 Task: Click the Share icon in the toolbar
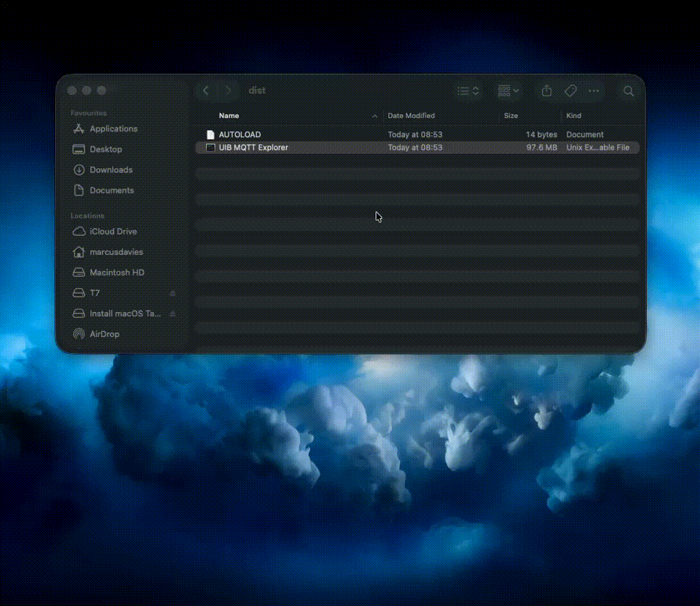tap(546, 91)
